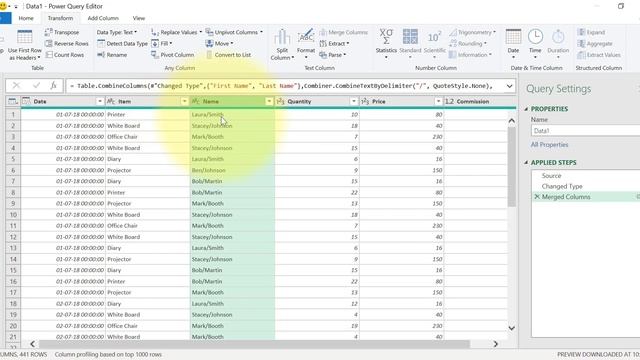Open Name column filter dropdown
Screen dimensions: 640x360
[269, 101]
